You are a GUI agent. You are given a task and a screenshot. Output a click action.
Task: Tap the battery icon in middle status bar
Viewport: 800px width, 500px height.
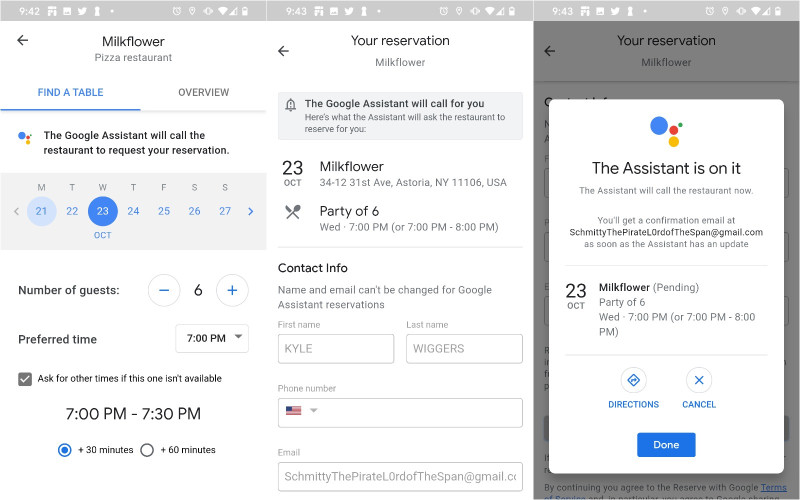[x=512, y=11]
